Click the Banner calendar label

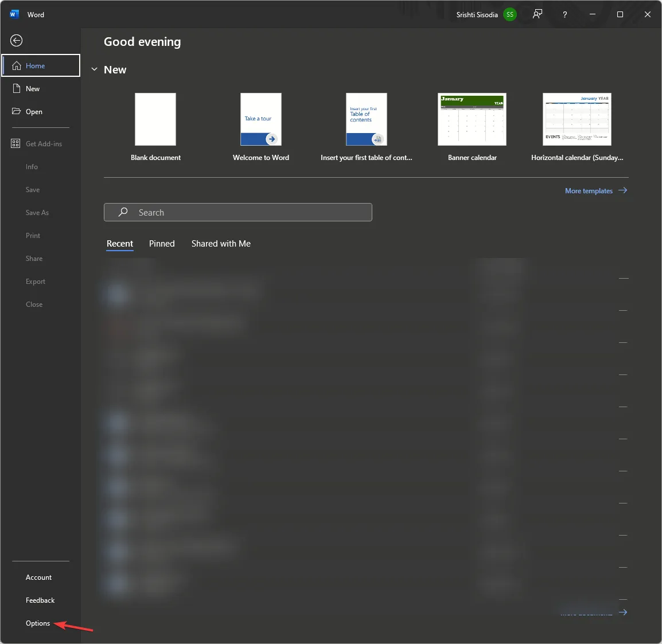pyautogui.click(x=472, y=157)
